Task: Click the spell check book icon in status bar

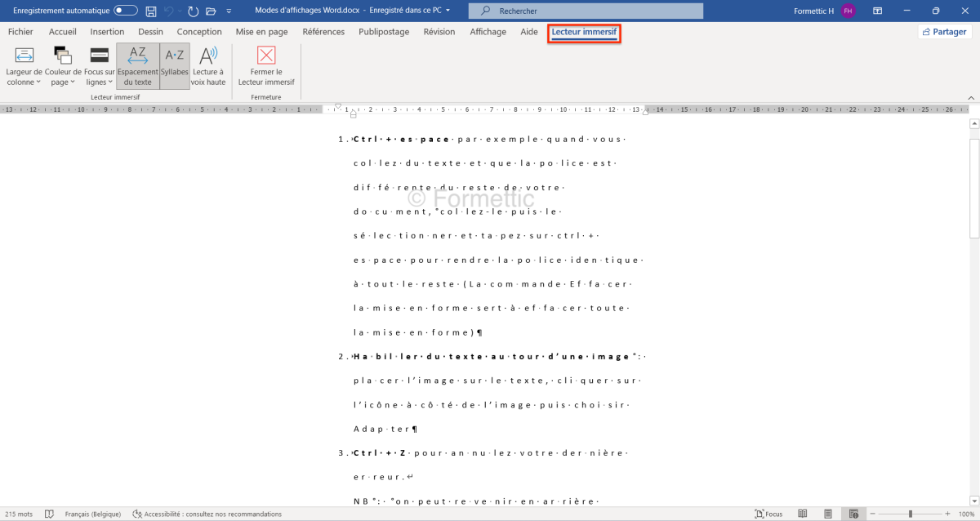Action: point(50,514)
